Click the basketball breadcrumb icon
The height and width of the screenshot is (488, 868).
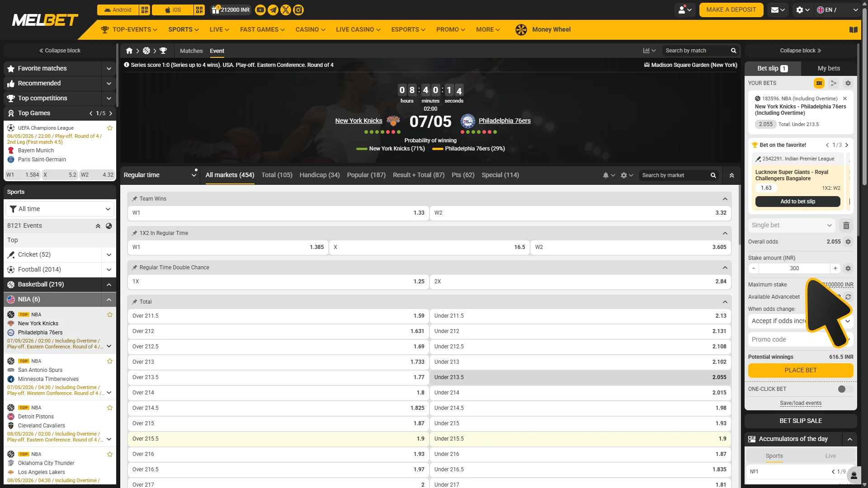146,51
